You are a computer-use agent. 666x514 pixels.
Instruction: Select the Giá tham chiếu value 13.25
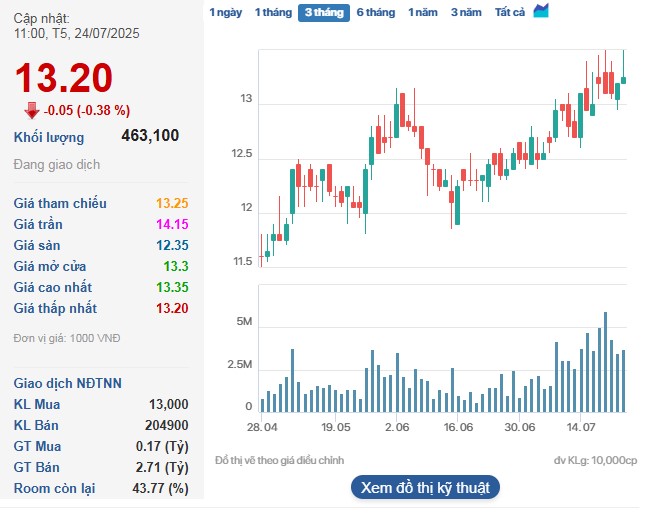172,203
